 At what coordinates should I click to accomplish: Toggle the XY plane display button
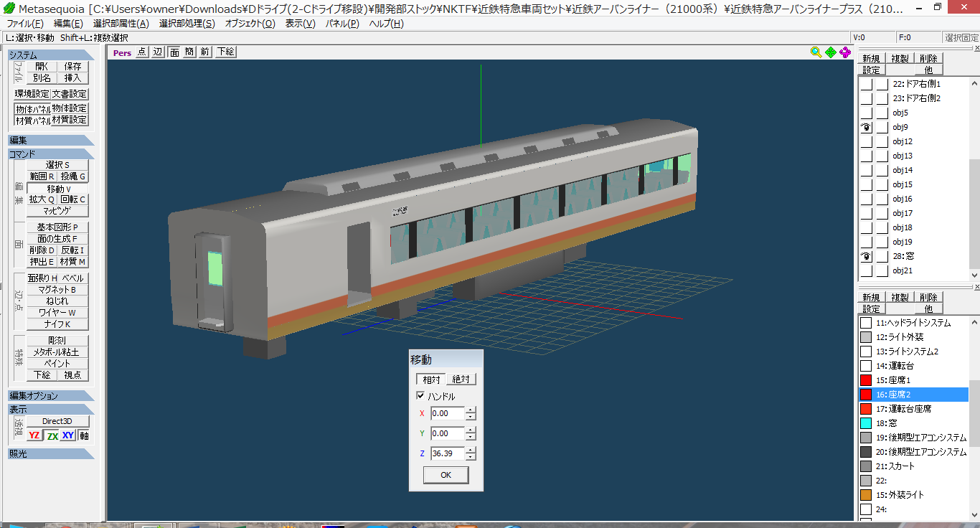click(x=68, y=435)
